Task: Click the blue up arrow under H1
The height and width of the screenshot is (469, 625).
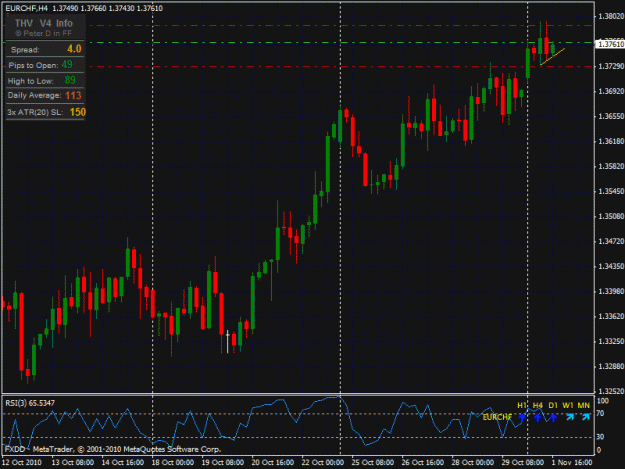Action: tap(522, 418)
